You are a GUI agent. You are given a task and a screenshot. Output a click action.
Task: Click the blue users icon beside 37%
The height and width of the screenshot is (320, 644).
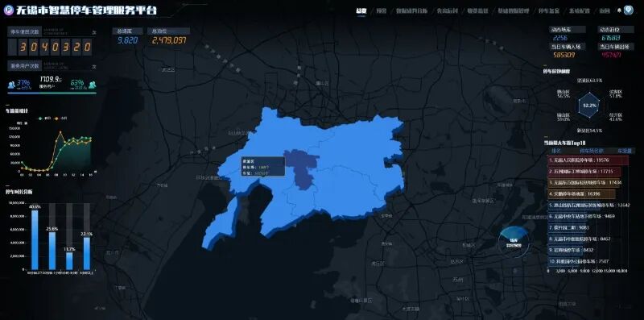11,85
